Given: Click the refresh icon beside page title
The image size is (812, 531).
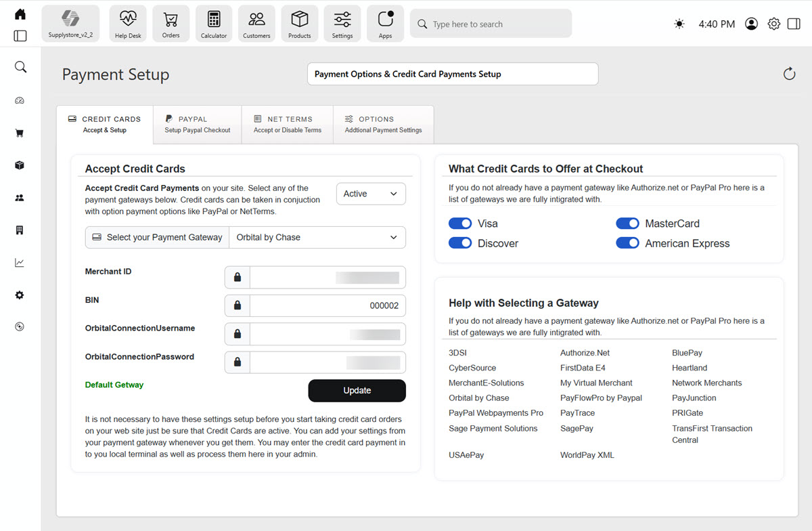Looking at the screenshot, I should tap(789, 74).
